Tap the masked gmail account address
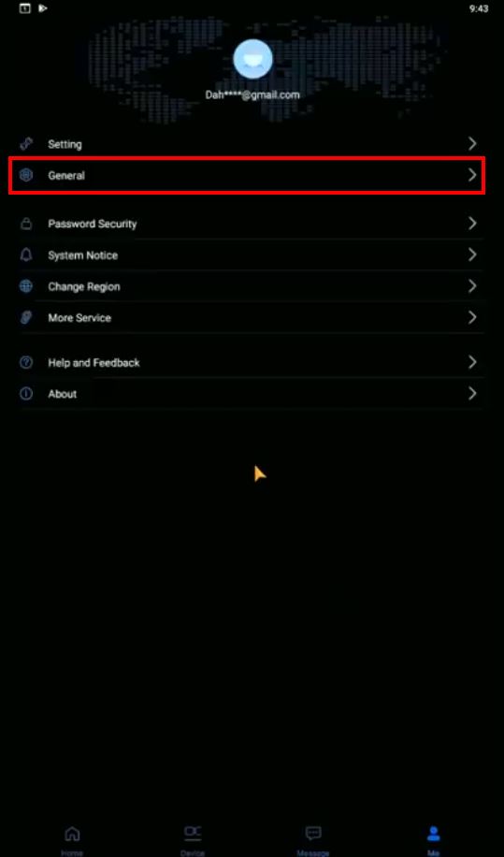This screenshot has width=504, height=857. pyautogui.click(x=252, y=95)
